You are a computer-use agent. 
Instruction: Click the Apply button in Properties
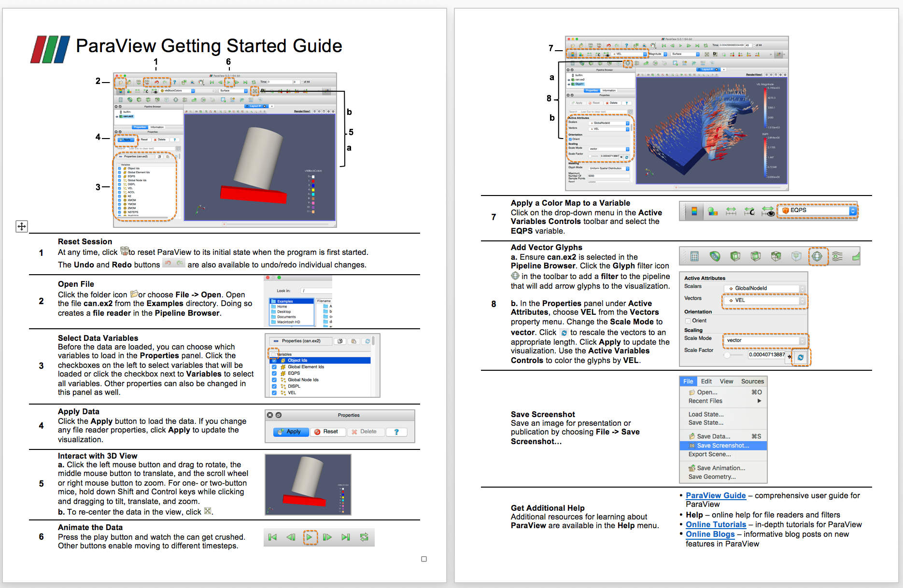point(291,432)
